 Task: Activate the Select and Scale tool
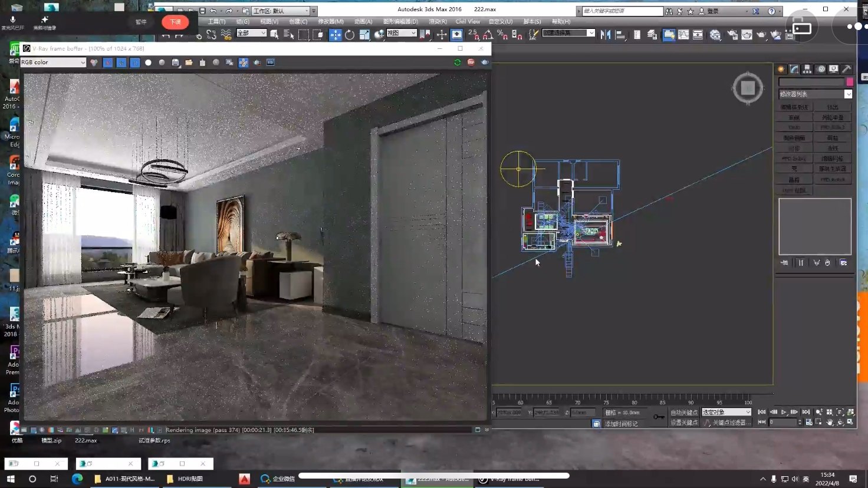coord(364,35)
